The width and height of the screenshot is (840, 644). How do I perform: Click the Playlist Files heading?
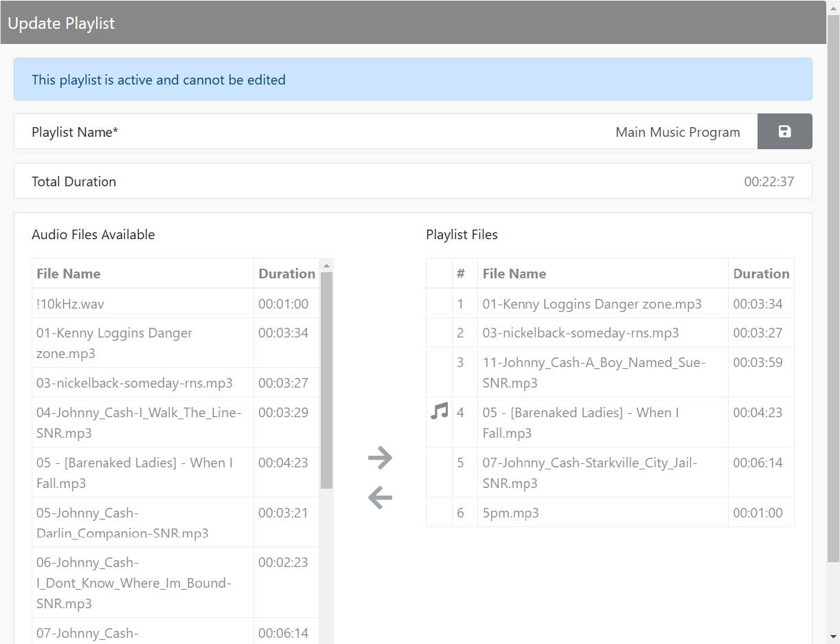click(x=462, y=234)
